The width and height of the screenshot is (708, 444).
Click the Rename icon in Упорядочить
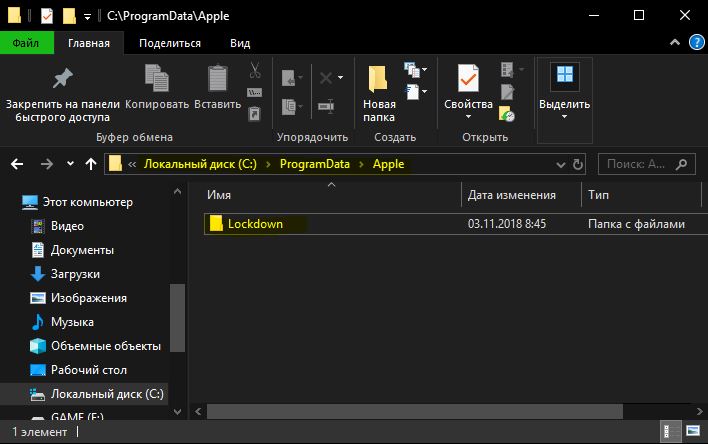[326, 107]
